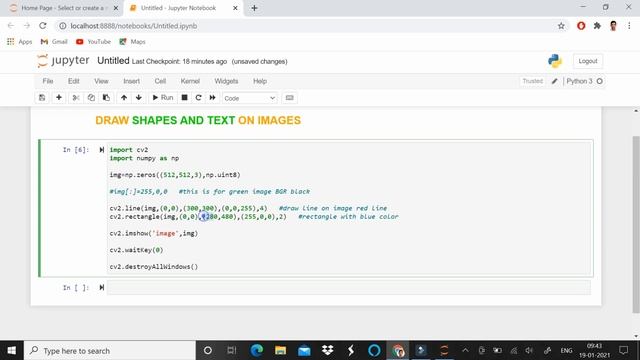
Task: Show hidden system tray icons chevron
Action: pos(465,351)
